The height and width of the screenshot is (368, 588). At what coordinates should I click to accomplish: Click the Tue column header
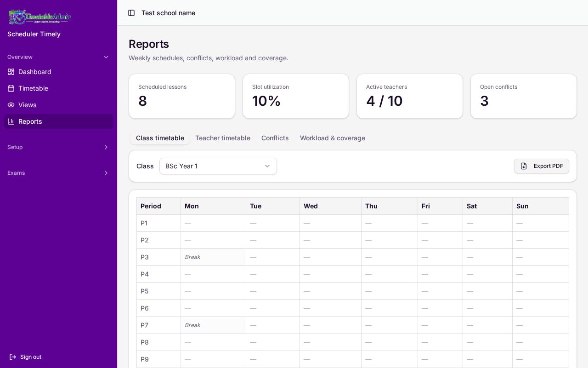273,206
